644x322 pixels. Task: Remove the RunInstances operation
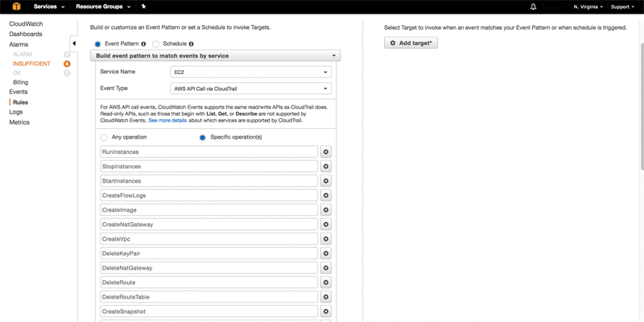(326, 151)
